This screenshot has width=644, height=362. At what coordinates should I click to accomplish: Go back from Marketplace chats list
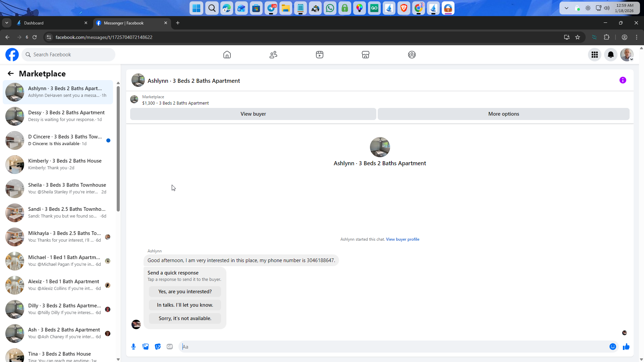pos(11,73)
